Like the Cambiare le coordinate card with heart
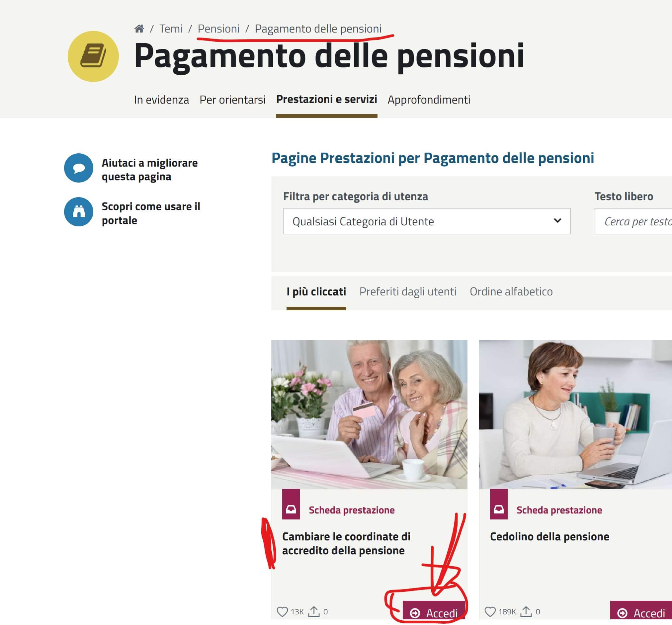 tap(282, 612)
